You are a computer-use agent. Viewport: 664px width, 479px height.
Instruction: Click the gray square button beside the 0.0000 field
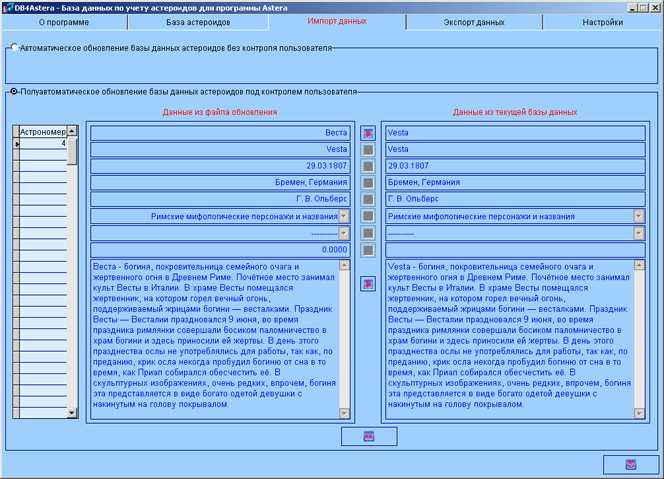tap(368, 249)
